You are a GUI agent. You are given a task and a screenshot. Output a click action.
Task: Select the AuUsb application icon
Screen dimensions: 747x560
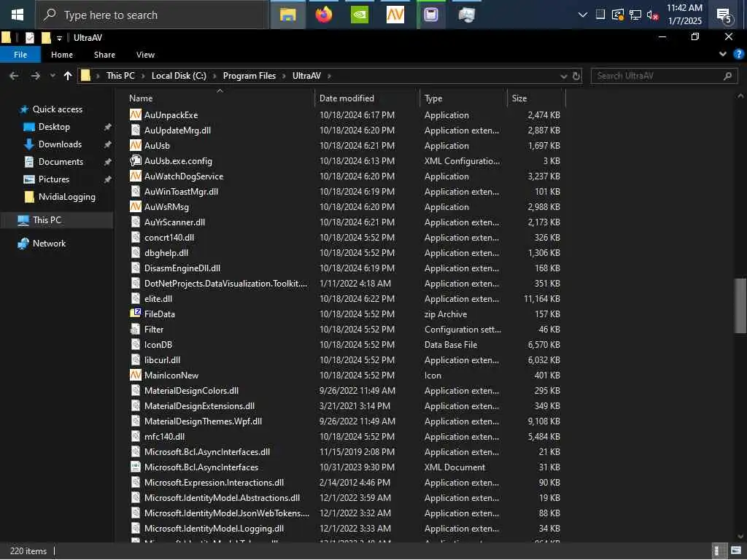tap(136, 145)
